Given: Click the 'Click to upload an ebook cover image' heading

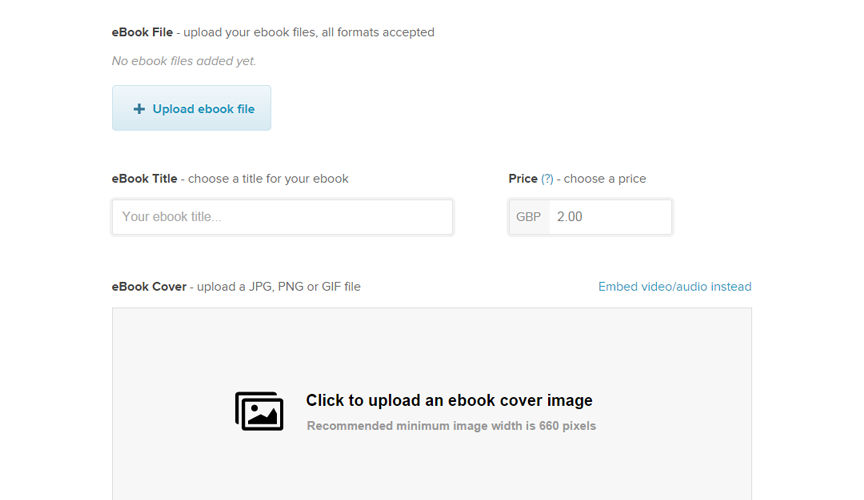Looking at the screenshot, I should coord(449,400).
